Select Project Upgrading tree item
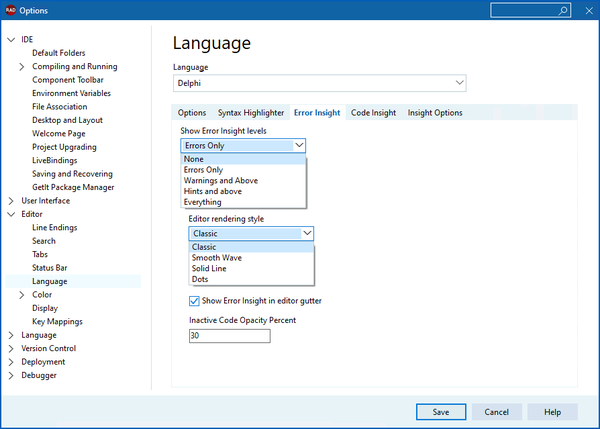Screen dimensions: 600x429 click(64, 147)
